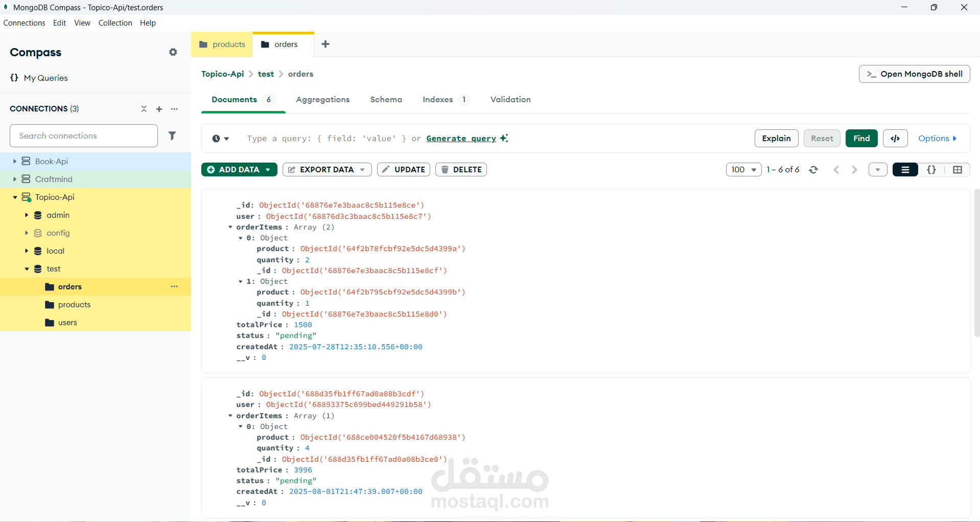
Task: Select the local database
Action: coord(96,251)
